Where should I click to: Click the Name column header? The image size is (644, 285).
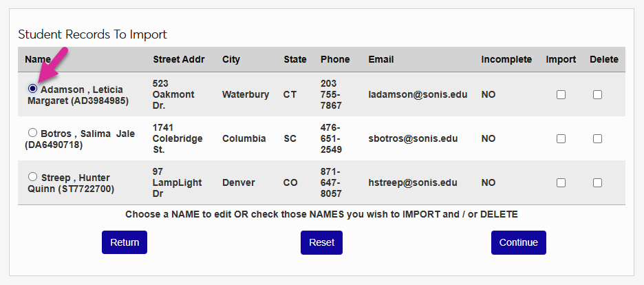tap(38, 59)
